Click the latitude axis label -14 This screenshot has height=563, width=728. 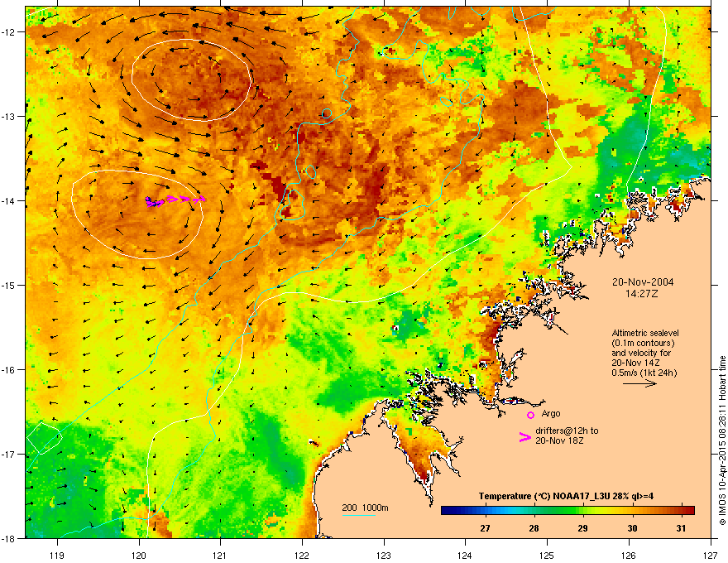pos(8,200)
